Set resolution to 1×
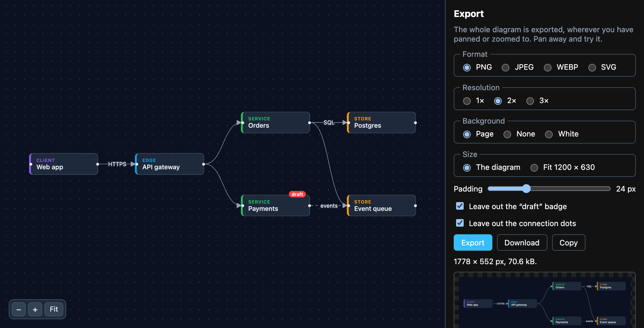This screenshot has height=328, width=644. click(467, 101)
